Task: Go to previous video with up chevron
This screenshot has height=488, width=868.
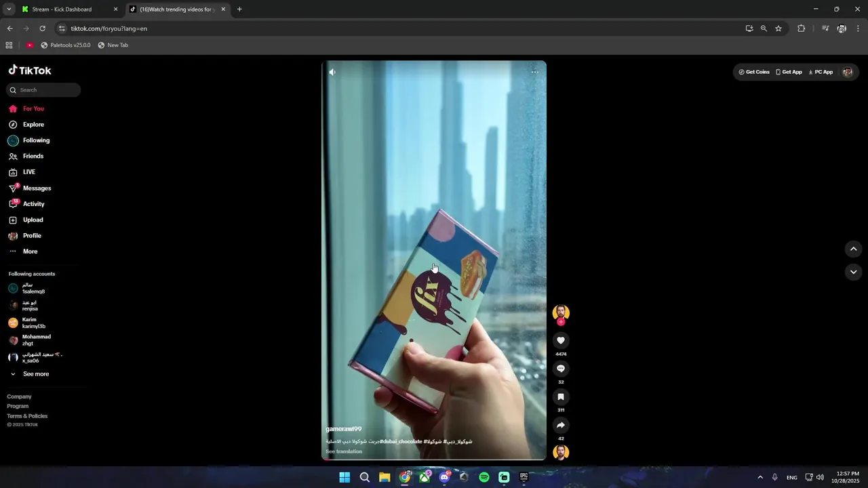Action: tap(853, 249)
